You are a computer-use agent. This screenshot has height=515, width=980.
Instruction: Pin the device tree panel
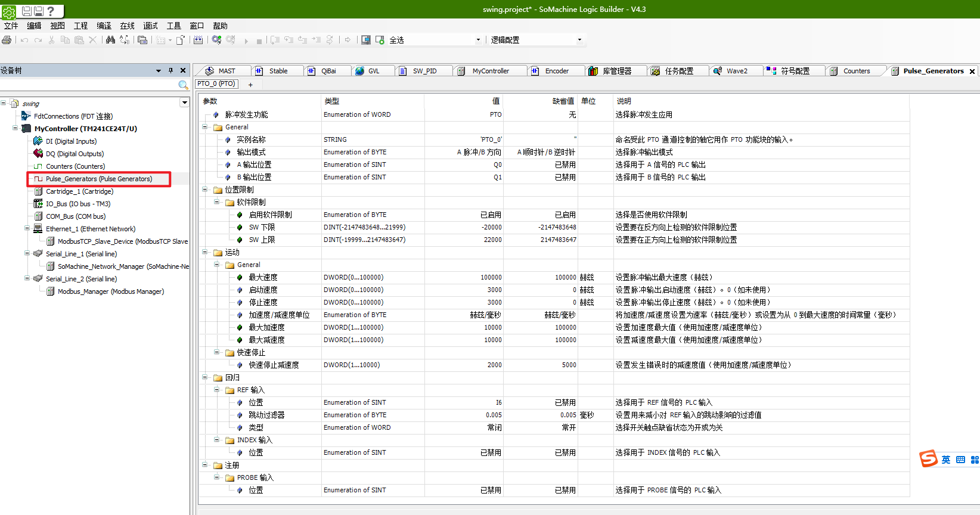pyautogui.click(x=170, y=70)
